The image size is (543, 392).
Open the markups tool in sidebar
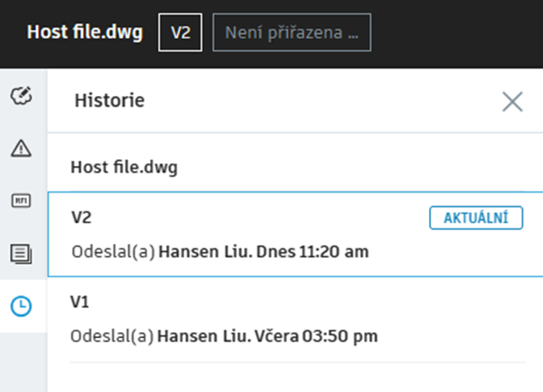pyautogui.click(x=21, y=96)
